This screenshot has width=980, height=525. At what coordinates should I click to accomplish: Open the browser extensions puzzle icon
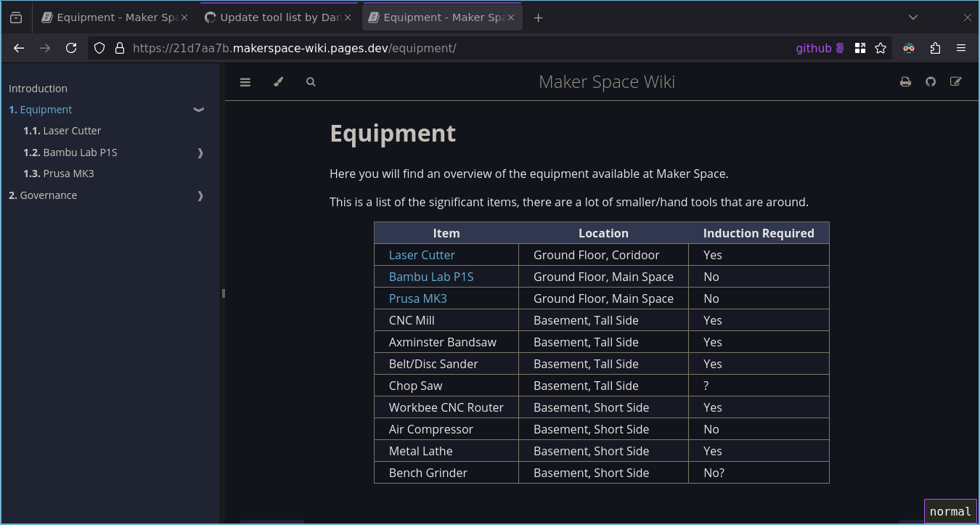935,48
